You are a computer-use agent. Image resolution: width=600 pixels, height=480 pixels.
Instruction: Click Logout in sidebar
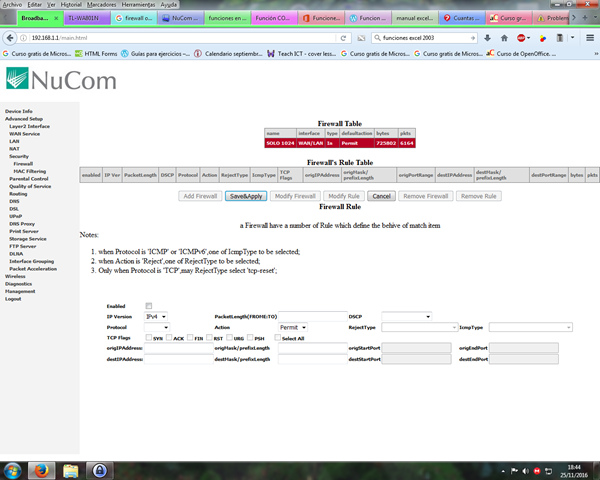click(x=13, y=299)
